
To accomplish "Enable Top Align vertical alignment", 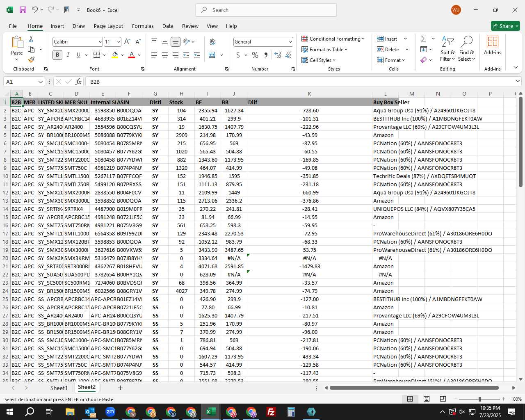I will coord(154,42).
